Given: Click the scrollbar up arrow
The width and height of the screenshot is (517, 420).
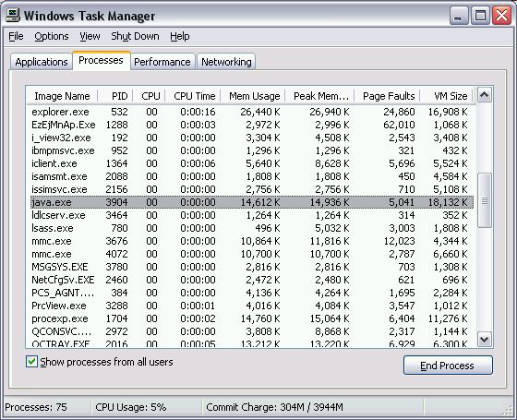Looking at the screenshot, I should (x=485, y=95).
